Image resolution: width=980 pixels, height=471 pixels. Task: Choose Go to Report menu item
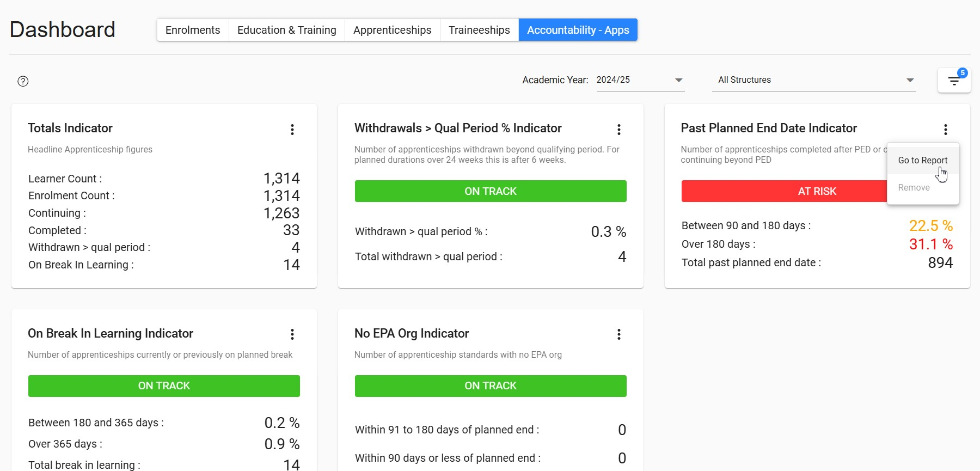pos(922,160)
